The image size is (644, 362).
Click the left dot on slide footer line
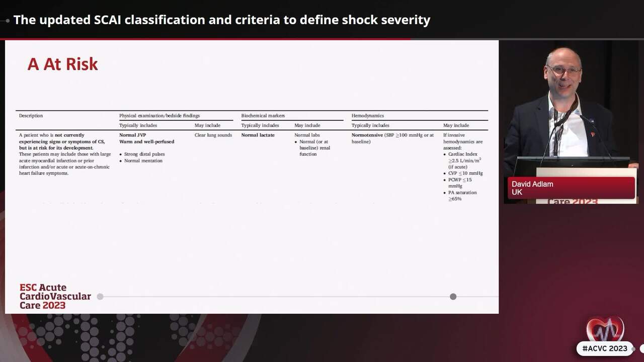[100, 297]
